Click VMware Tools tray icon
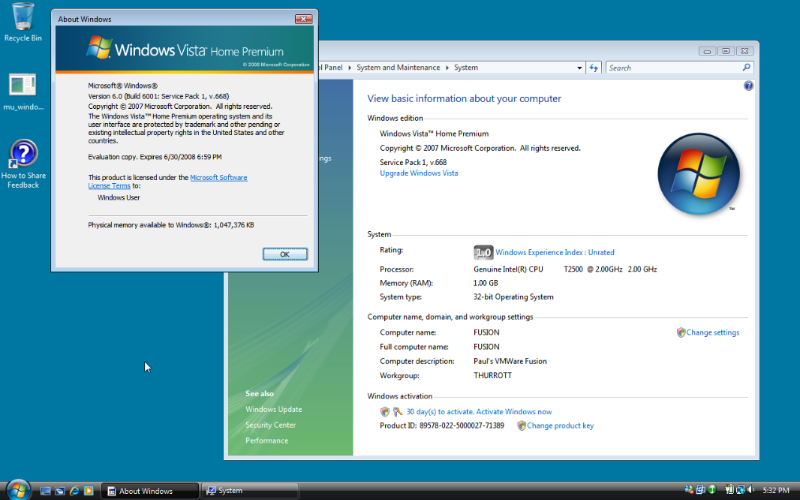Screen dimensions: 800x500 point(701,490)
